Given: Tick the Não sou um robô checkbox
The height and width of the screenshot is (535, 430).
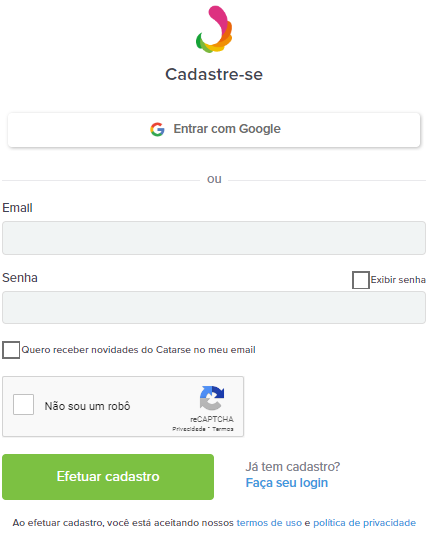Looking at the screenshot, I should [24, 405].
